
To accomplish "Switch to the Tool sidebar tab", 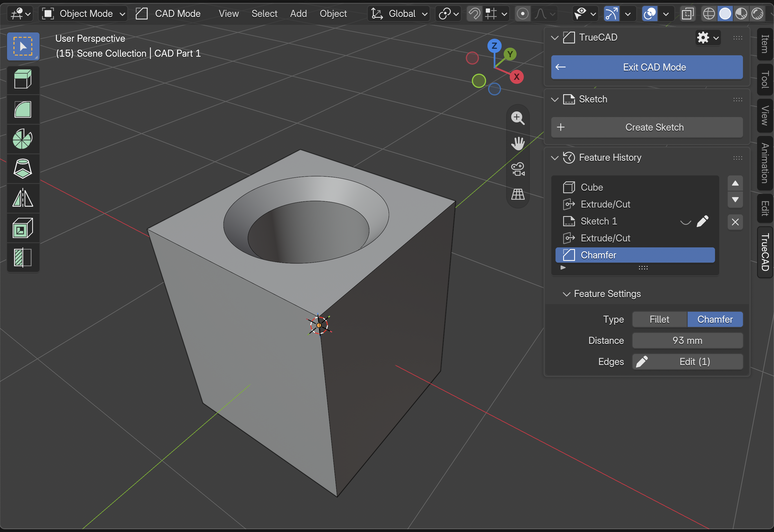I will pyautogui.click(x=765, y=80).
